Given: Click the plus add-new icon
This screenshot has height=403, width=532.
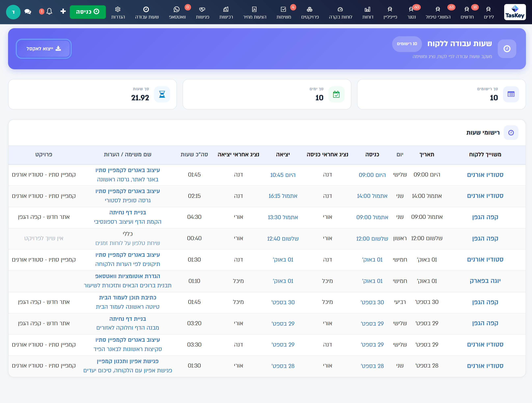Looking at the screenshot, I should click(63, 11).
